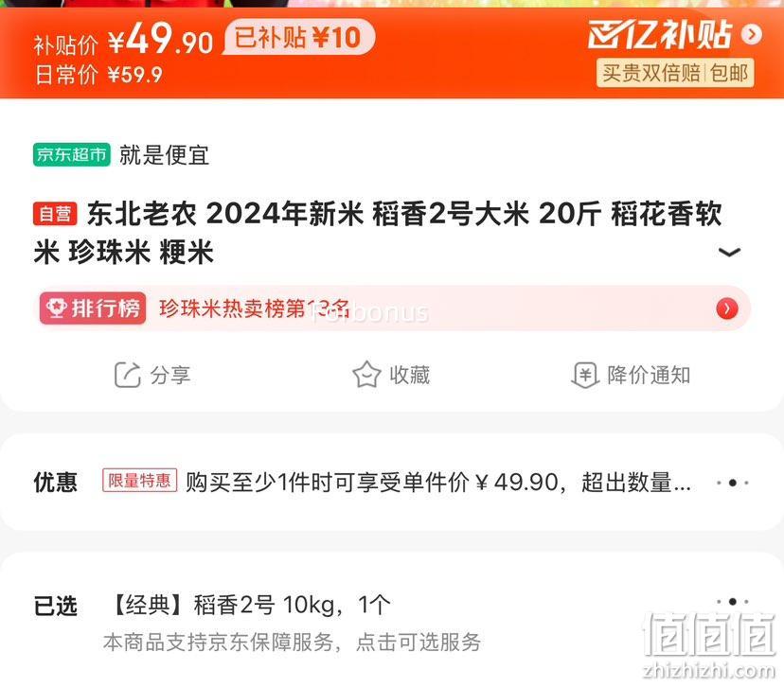Image resolution: width=784 pixels, height=687 pixels.
Task: Tap the red 自营 tag
Action: point(55,213)
